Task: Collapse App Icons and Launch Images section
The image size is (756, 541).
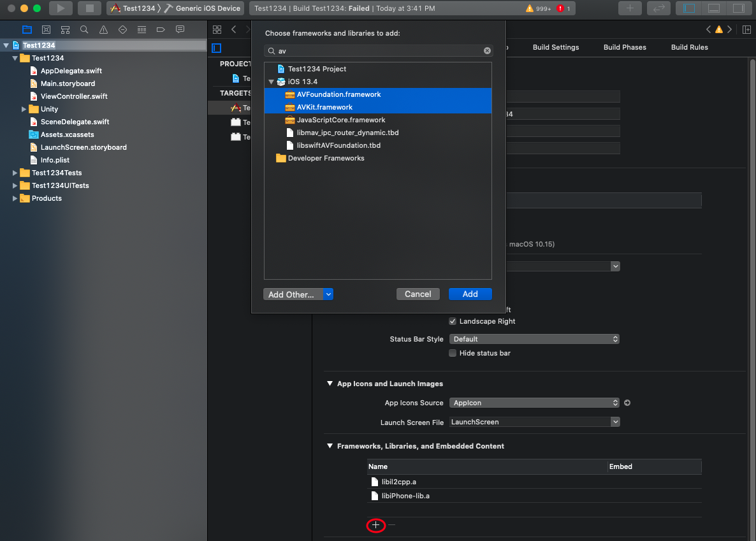Action: point(330,384)
